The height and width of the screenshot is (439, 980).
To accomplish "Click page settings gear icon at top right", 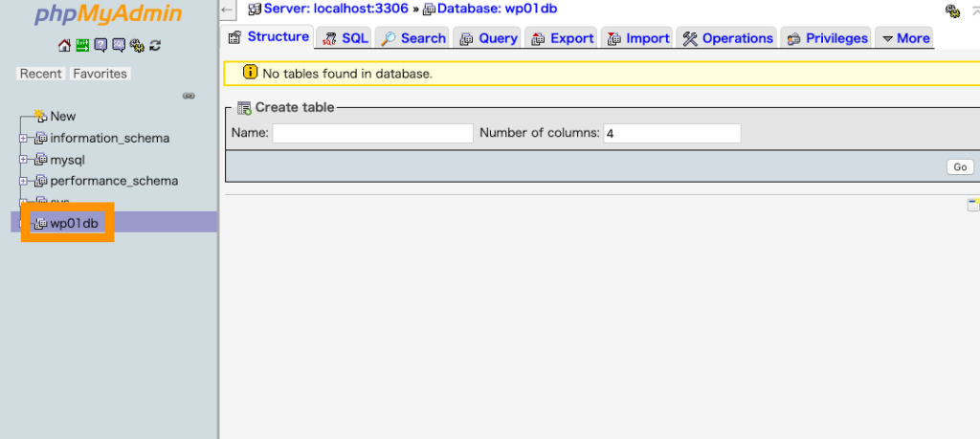I will click(952, 11).
